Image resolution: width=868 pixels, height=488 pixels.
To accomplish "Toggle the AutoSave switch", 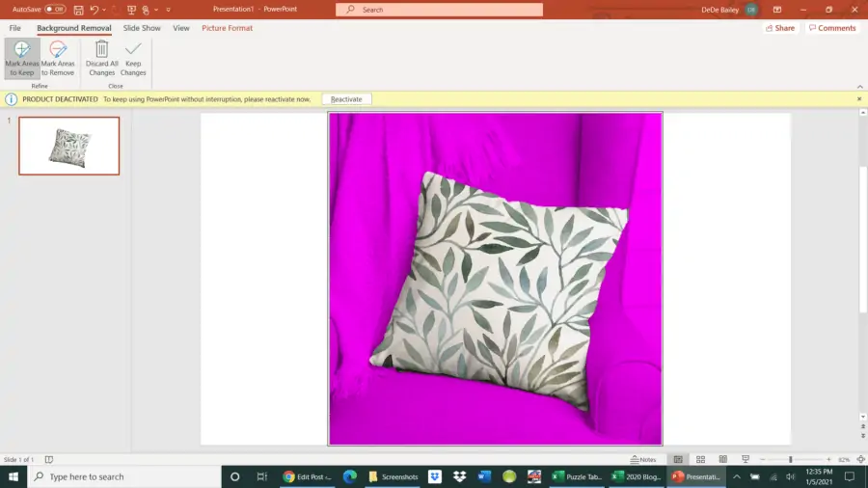I will [x=55, y=10].
